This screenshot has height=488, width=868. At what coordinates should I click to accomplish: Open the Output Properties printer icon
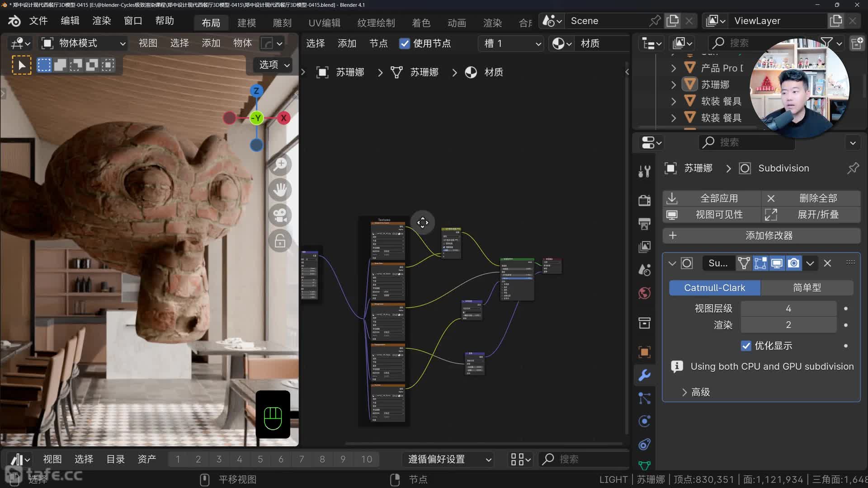[x=644, y=224]
